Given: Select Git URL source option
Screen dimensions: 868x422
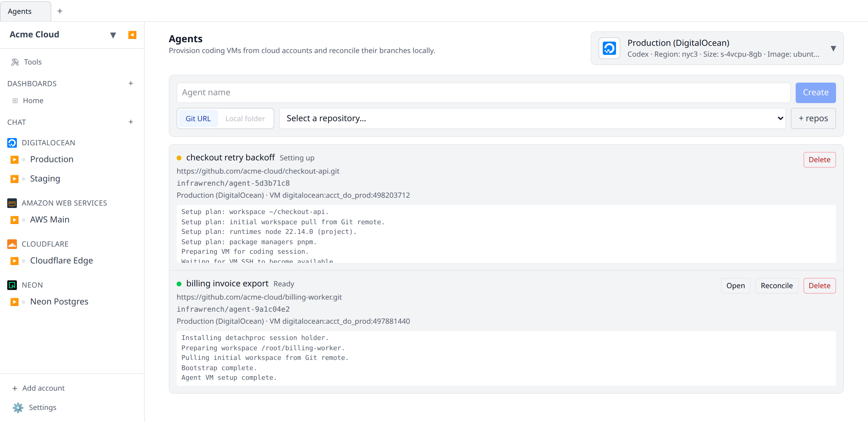Looking at the screenshot, I should [x=198, y=118].
